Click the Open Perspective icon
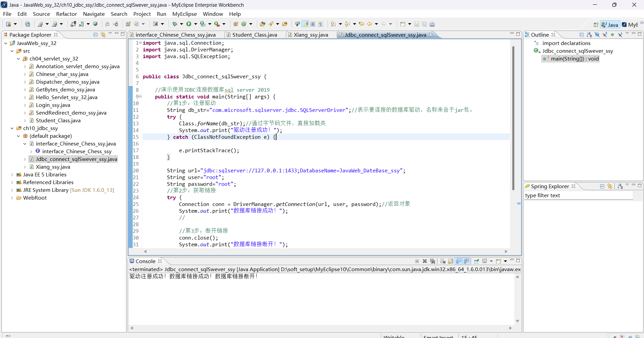644x338 pixels. (x=596, y=25)
